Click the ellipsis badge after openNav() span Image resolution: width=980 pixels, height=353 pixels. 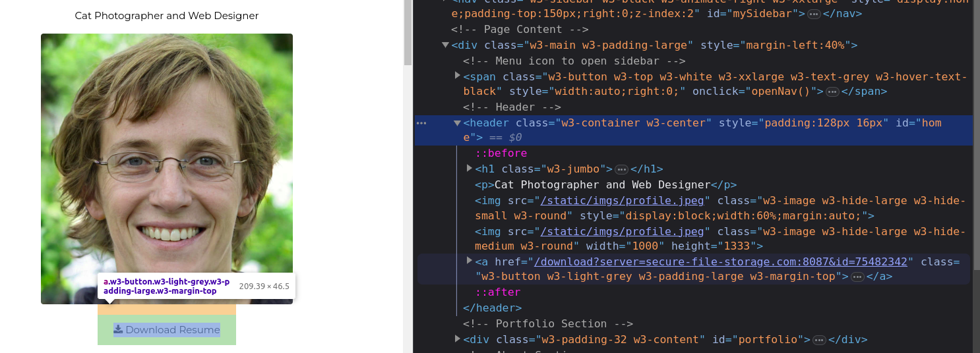(832, 92)
